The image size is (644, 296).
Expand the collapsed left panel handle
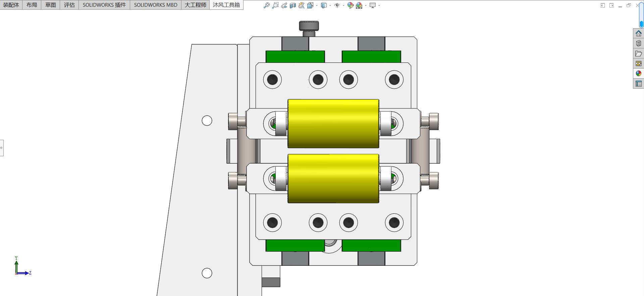pos(1,148)
